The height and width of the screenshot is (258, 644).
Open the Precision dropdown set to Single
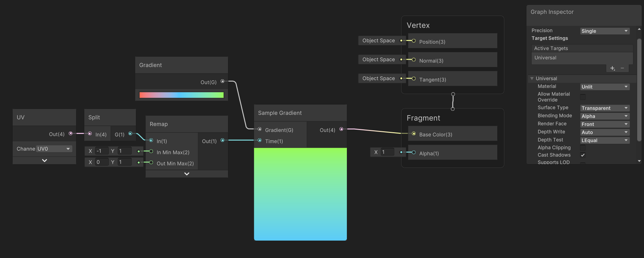click(x=605, y=31)
